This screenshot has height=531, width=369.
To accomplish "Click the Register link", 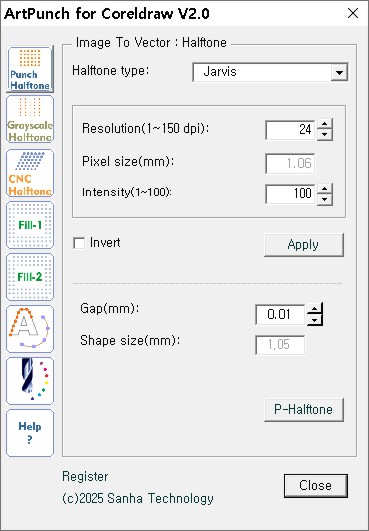I will [x=85, y=476].
